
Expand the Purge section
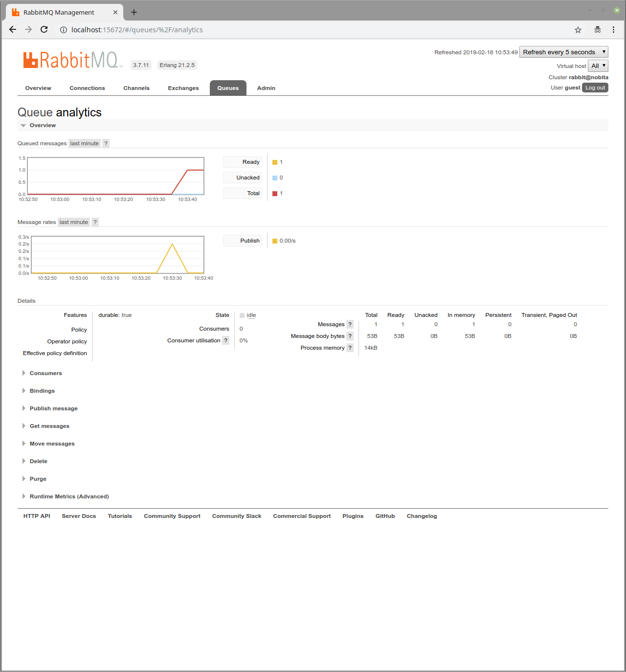pyautogui.click(x=34, y=479)
